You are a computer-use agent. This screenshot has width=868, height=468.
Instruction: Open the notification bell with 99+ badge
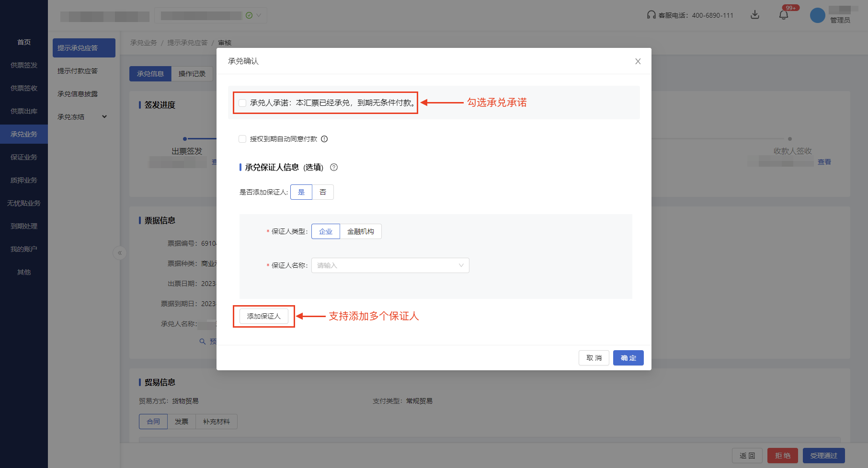click(784, 15)
